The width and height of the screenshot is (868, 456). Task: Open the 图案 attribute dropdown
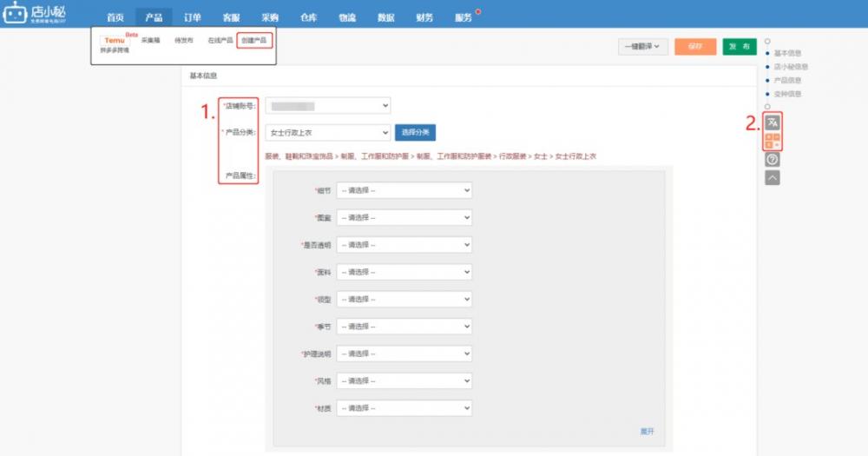[x=404, y=217]
